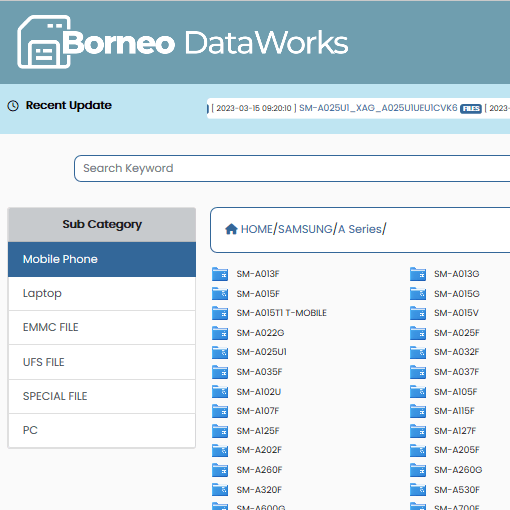
Task: Click the Borneo DataWorks logo icon
Action: click(x=44, y=42)
